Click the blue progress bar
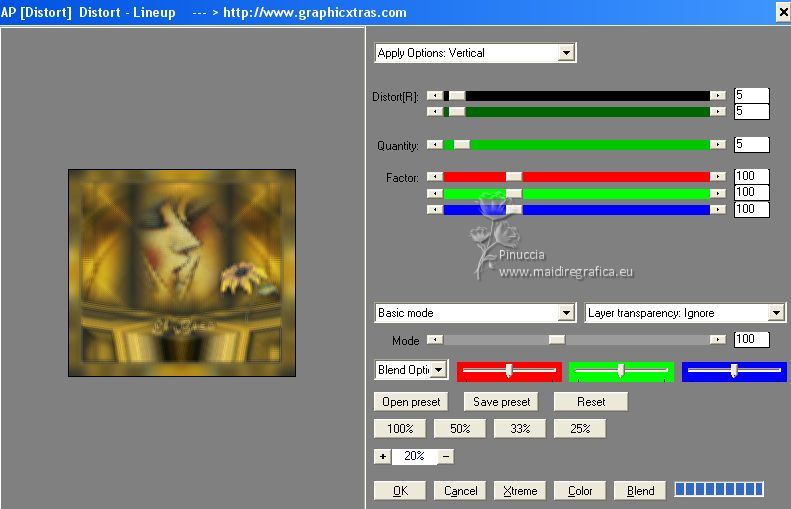Screen dimensions: 791x509 tap(719, 489)
